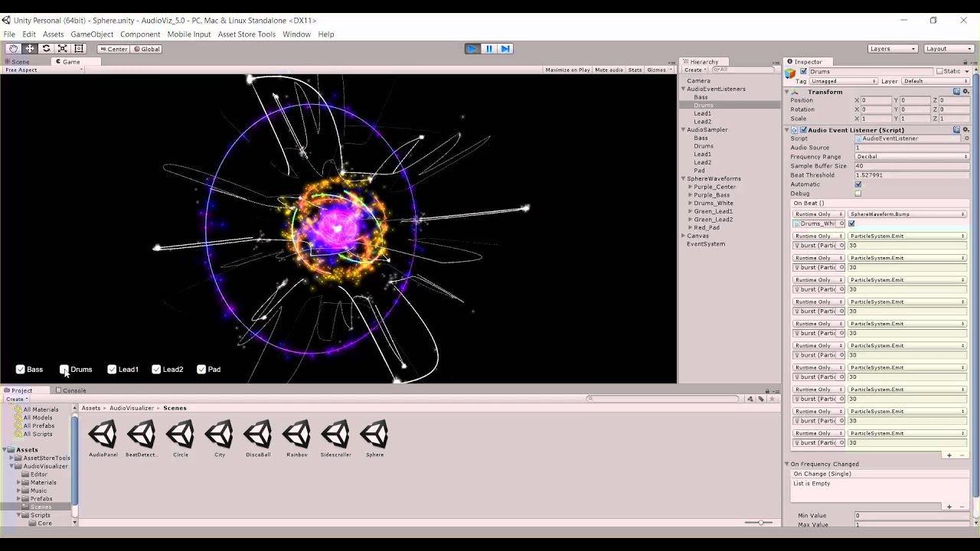Toggle the Lead2 checkbox in Game view
The height and width of the screenshot is (551, 980).
point(156,370)
